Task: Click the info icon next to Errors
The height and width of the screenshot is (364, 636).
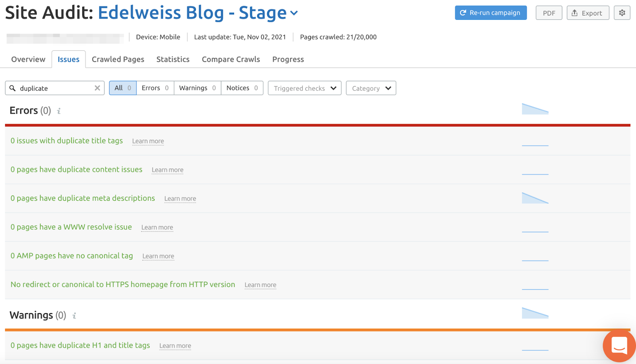Action: 59,111
